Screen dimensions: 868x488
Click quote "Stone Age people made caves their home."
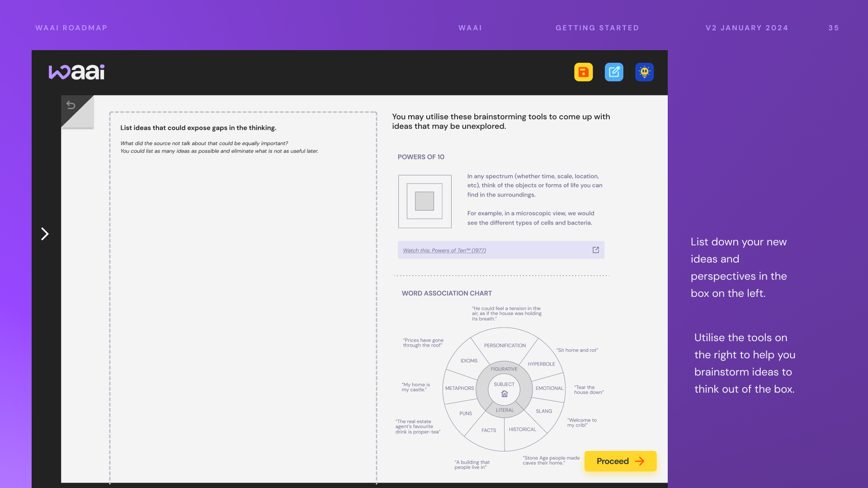(551, 461)
